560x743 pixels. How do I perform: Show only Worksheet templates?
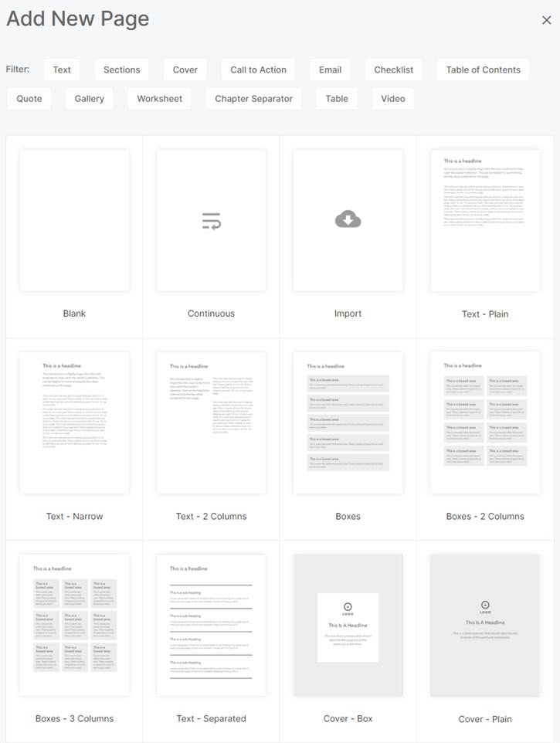tap(159, 99)
